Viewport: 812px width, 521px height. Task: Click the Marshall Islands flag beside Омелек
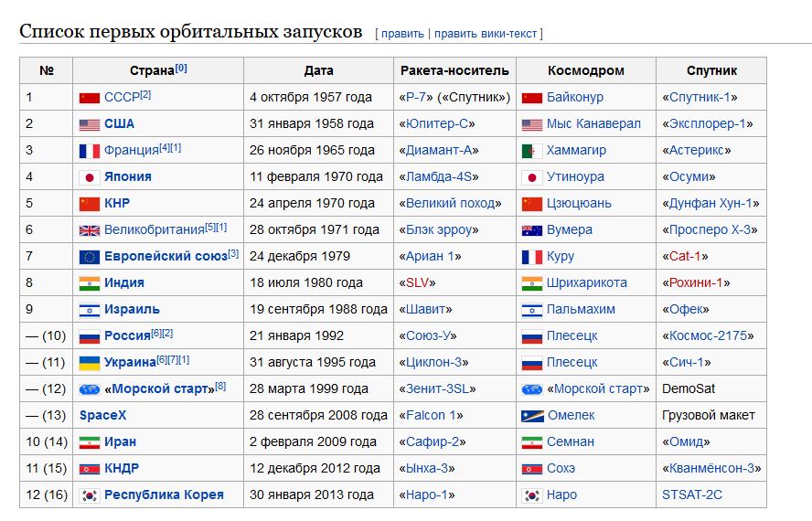pyautogui.click(x=532, y=416)
